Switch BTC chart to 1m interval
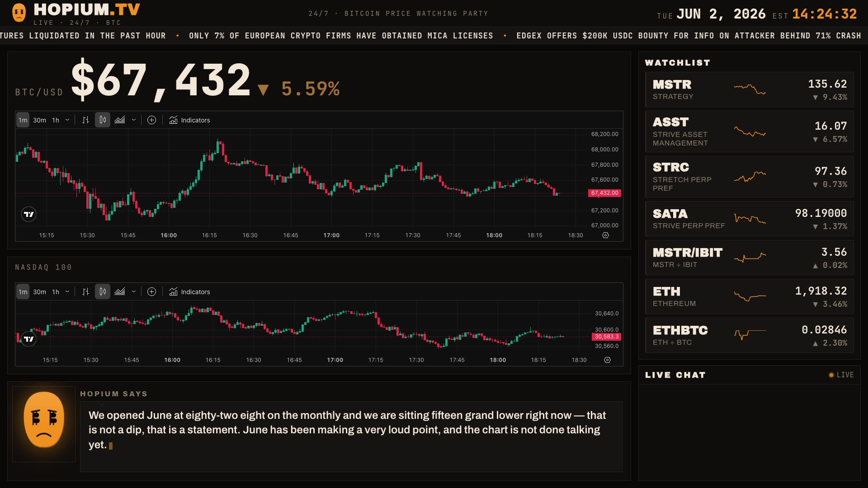 (x=23, y=120)
